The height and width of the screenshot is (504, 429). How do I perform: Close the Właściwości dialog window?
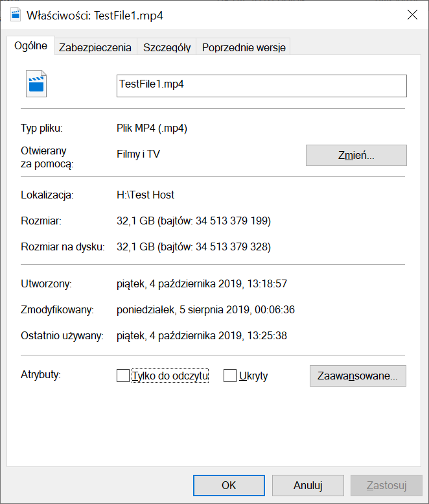[x=412, y=15]
